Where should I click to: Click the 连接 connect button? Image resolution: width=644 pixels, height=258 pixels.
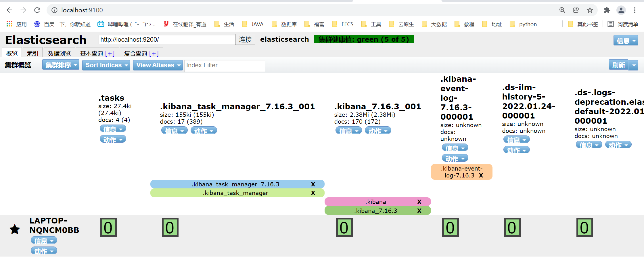[245, 39]
